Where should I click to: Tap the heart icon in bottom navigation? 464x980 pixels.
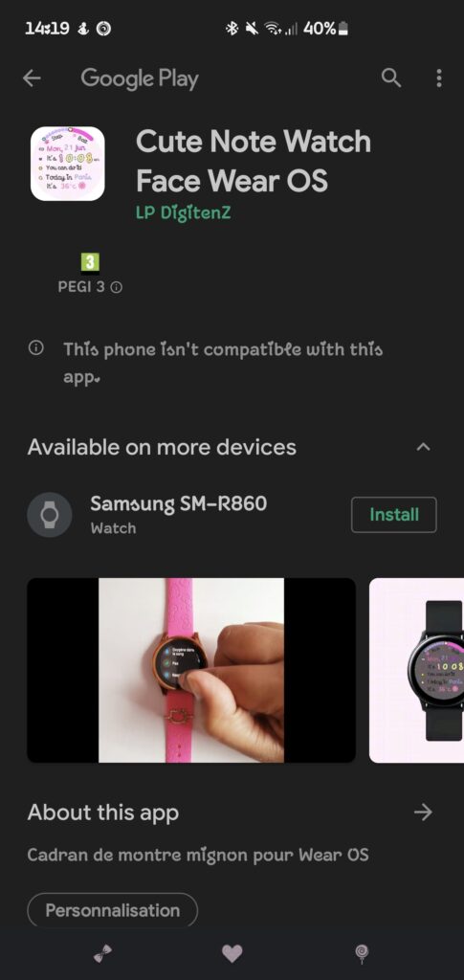click(x=232, y=953)
